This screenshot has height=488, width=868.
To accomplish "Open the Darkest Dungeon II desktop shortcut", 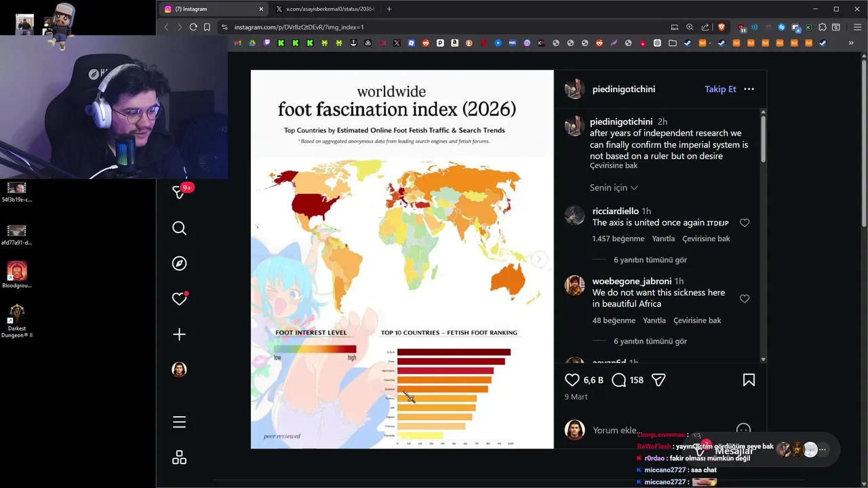I will [17, 321].
